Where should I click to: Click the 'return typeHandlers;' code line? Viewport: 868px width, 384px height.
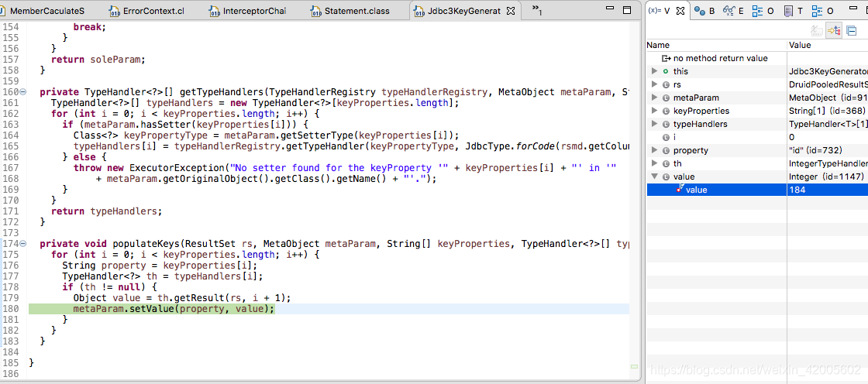(x=107, y=211)
